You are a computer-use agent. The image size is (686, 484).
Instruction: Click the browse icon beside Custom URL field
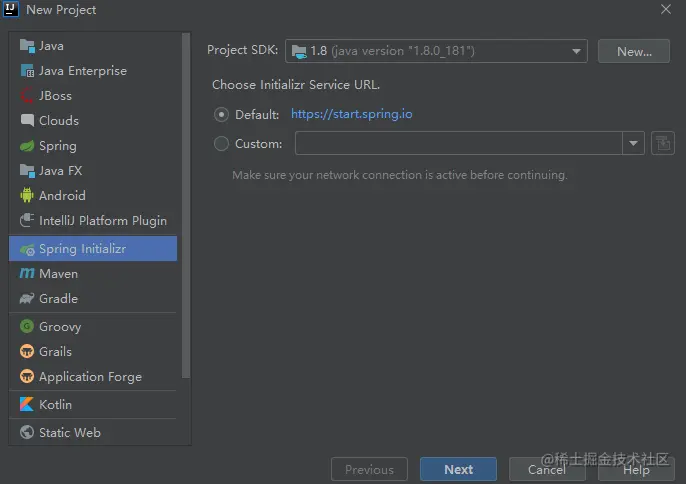click(x=663, y=144)
